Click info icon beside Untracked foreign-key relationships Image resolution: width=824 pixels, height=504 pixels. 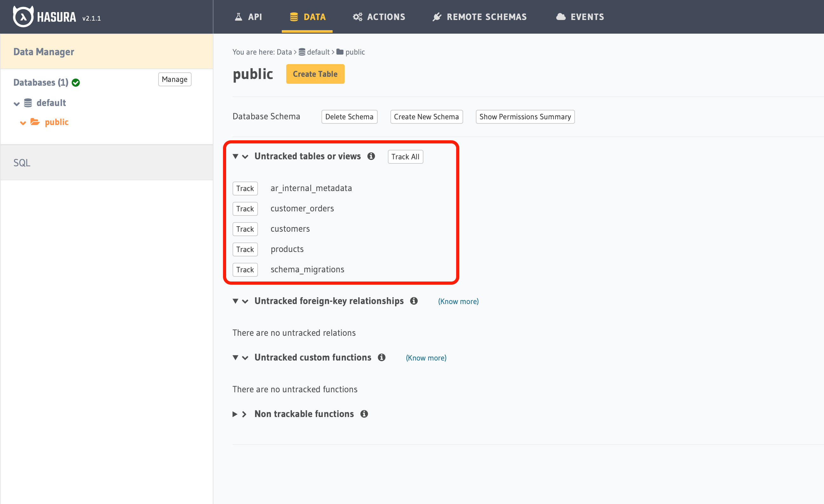pyautogui.click(x=414, y=301)
